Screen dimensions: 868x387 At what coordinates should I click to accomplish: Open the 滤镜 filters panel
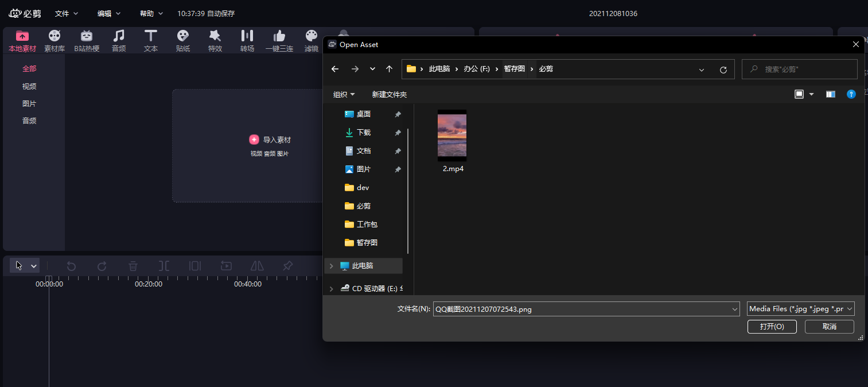tap(312, 40)
